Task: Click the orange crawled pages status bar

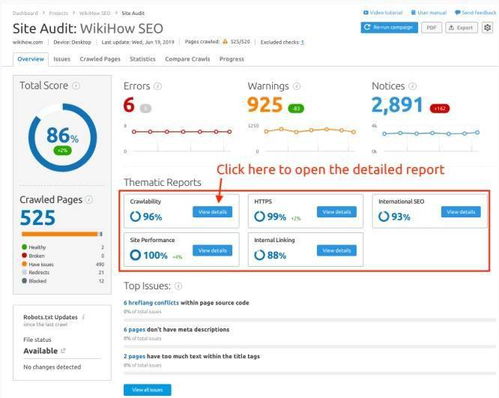Action: point(60,234)
